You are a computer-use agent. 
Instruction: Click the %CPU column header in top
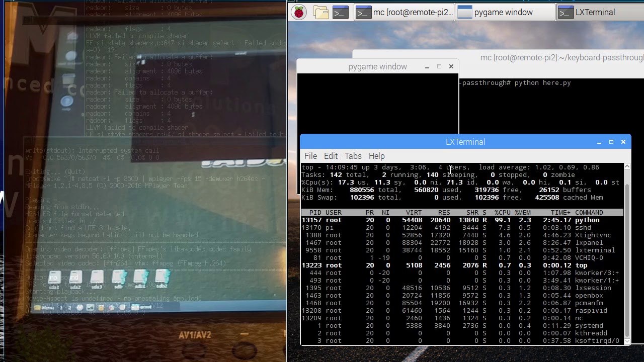click(503, 212)
